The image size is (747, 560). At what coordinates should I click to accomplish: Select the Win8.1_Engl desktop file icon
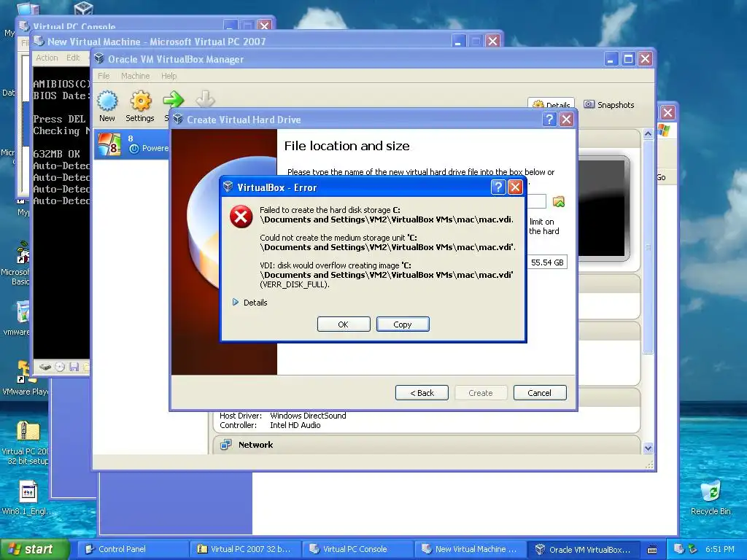tap(28, 497)
